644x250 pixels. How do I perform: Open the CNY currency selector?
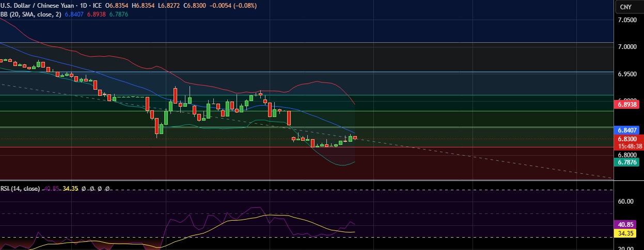tap(625, 7)
